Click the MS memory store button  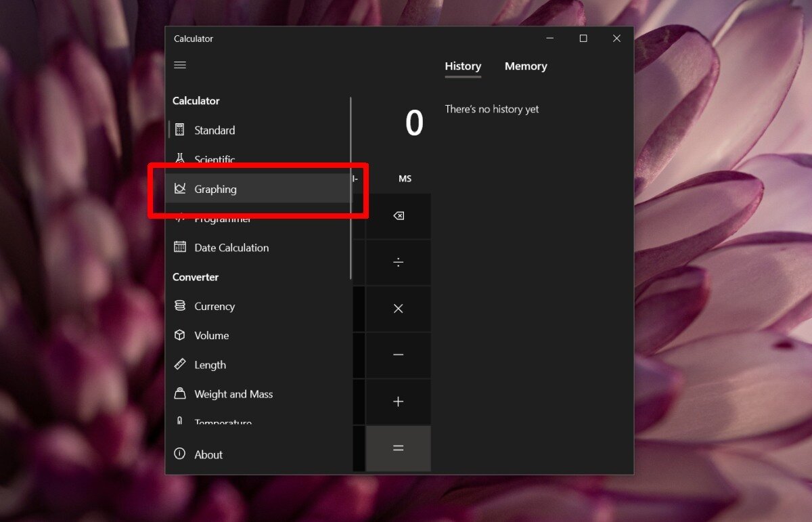[x=405, y=178]
